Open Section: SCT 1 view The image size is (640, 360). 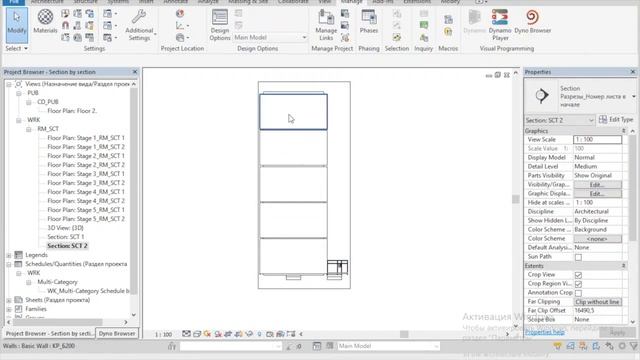(x=66, y=237)
